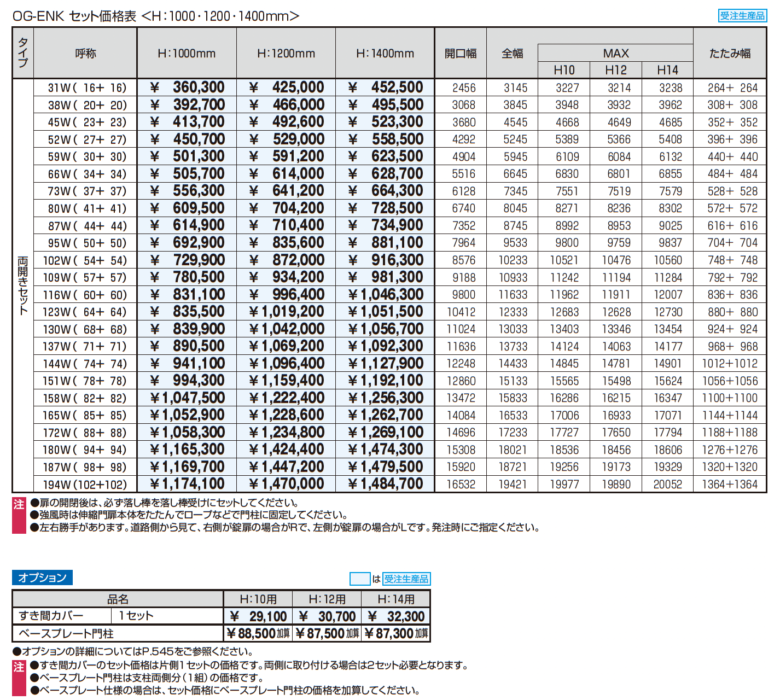Click the "すき間カバー" option name
The width and height of the screenshot is (780, 700).
point(51,616)
